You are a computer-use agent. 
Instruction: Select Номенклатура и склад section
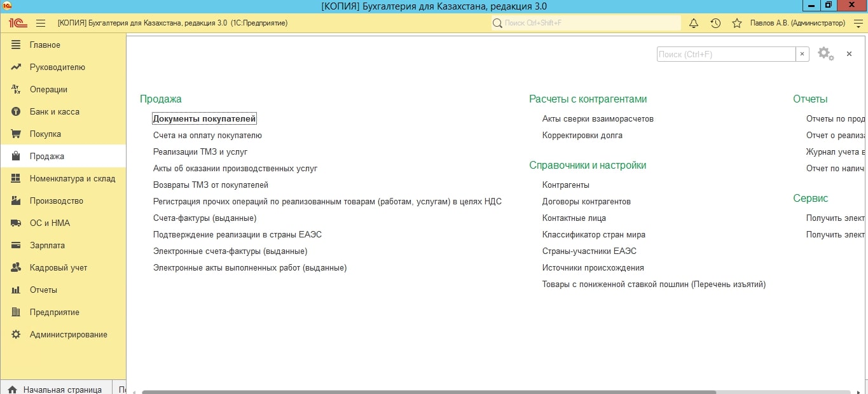coord(72,178)
